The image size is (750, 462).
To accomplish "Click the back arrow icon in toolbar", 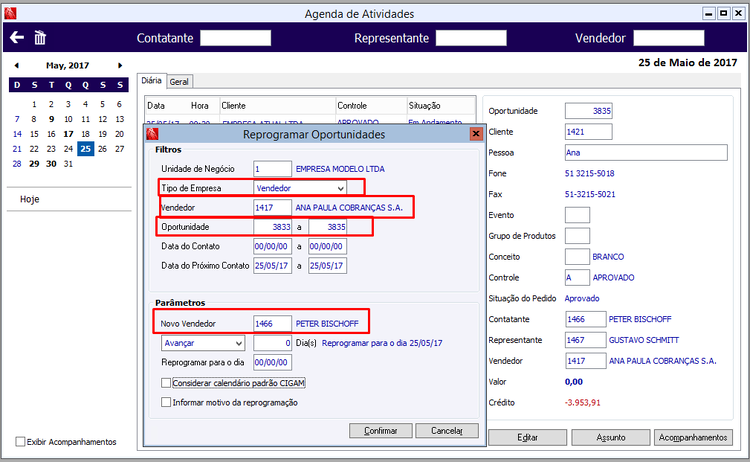I will [x=17, y=37].
